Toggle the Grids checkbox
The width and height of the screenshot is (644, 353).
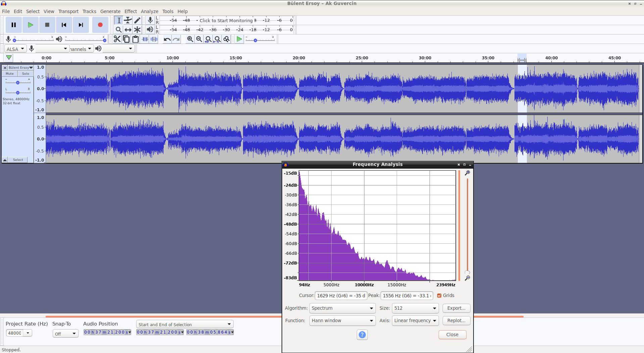tap(439, 296)
